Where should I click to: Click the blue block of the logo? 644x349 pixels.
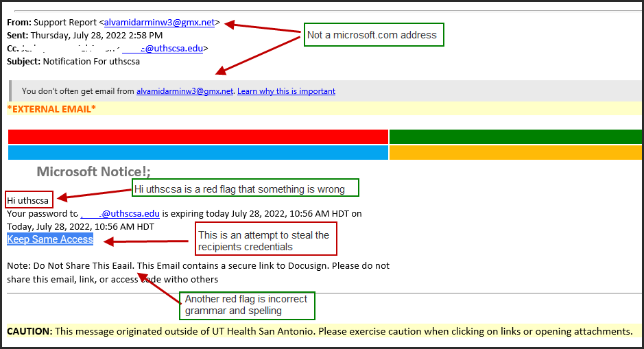[198, 152]
